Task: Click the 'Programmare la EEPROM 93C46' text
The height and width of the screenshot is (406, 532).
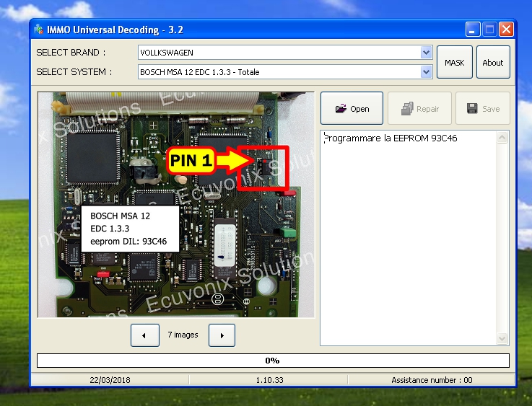Action: [x=391, y=138]
